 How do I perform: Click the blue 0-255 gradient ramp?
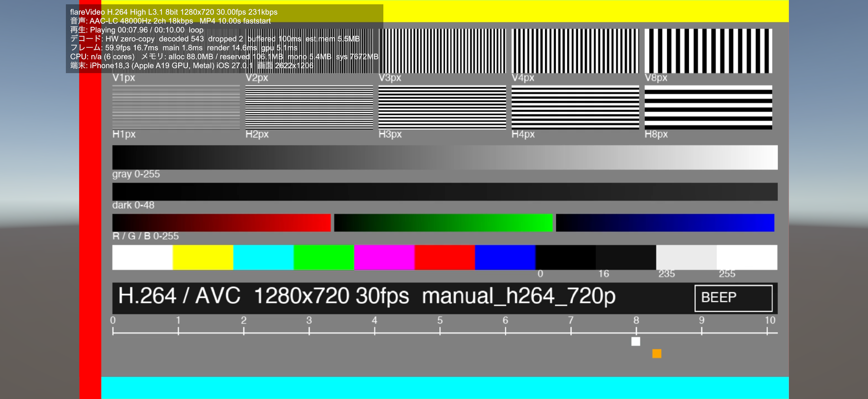click(665, 223)
